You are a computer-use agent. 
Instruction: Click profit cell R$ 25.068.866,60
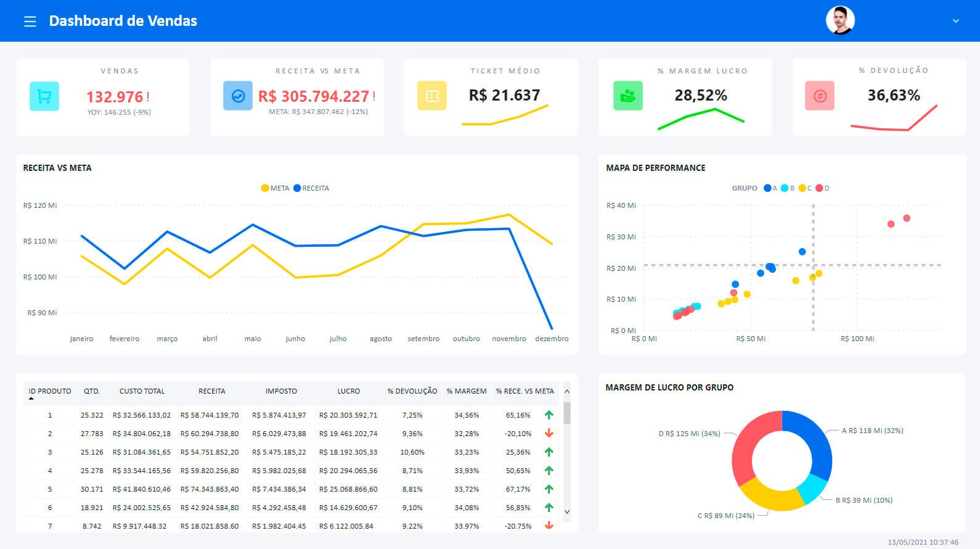point(348,489)
